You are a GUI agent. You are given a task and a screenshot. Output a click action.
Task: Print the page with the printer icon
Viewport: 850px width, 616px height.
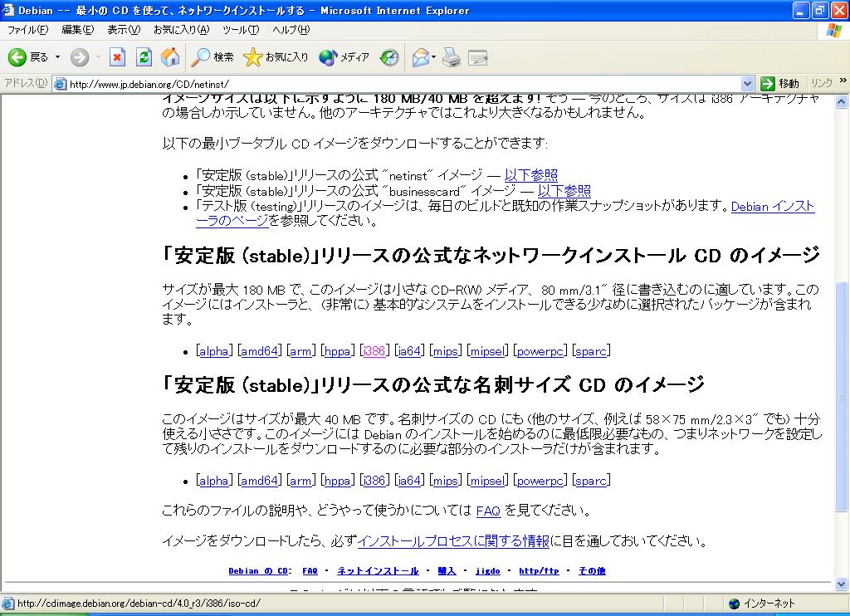[x=451, y=57]
